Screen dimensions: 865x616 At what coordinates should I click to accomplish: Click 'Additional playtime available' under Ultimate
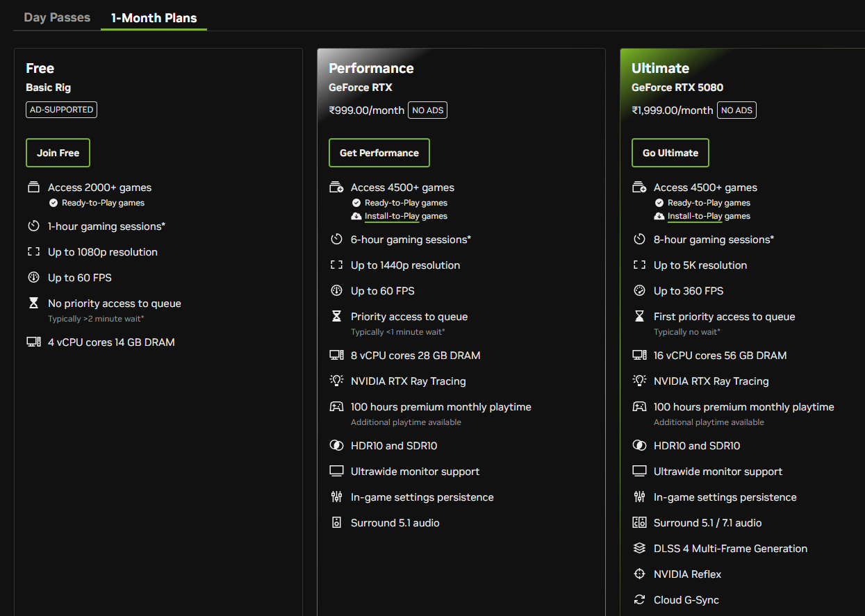[709, 422]
